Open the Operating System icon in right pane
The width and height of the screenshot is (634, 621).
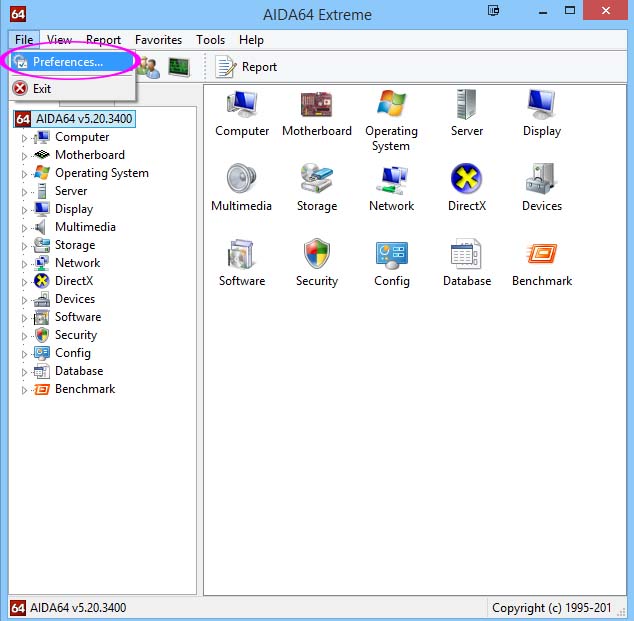[391, 103]
